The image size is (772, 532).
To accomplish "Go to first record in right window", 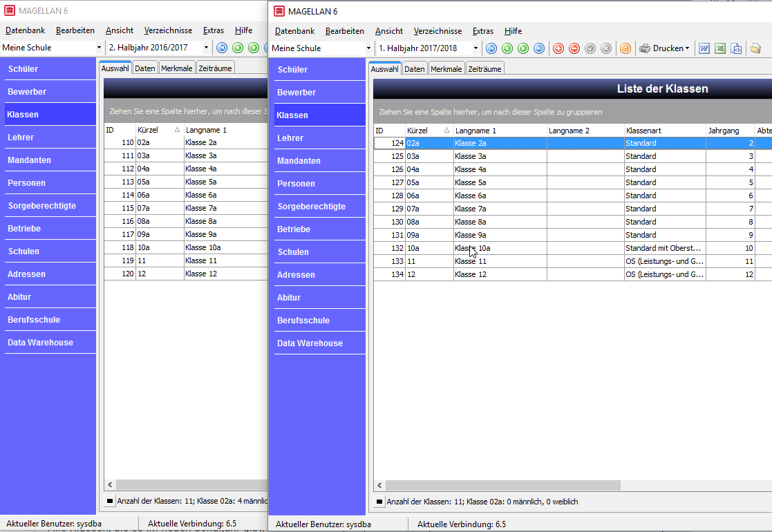I will tap(491, 48).
